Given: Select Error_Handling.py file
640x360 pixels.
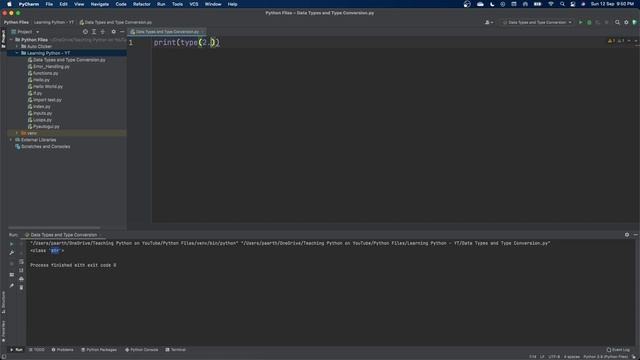Looking at the screenshot, I should coord(48,67).
